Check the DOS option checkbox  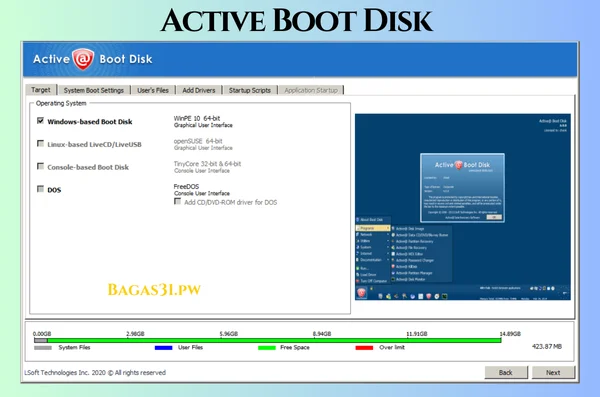pyautogui.click(x=40, y=189)
